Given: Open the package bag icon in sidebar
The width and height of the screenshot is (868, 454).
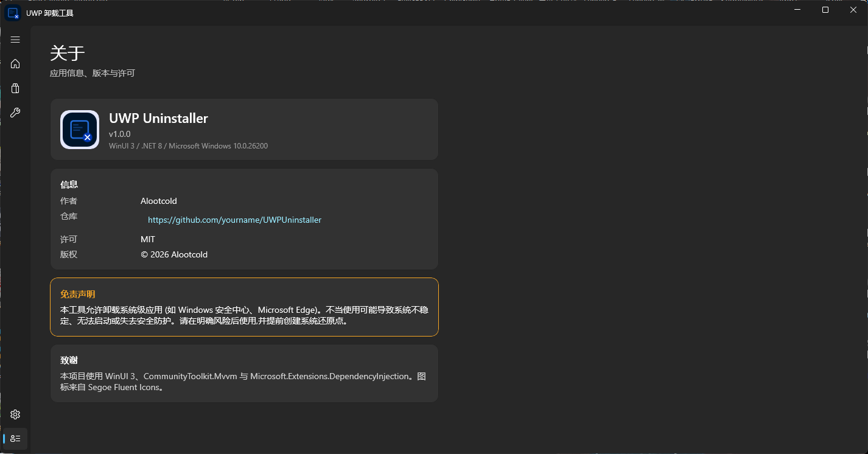Looking at the screenshot, I should click(x=15, y=88).
